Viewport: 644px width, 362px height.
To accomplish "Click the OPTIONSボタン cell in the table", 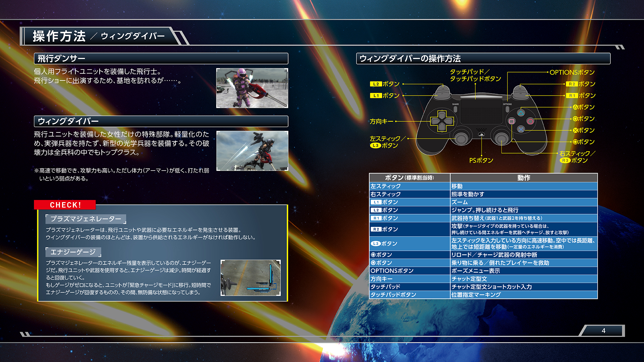I will pos(410,271).
